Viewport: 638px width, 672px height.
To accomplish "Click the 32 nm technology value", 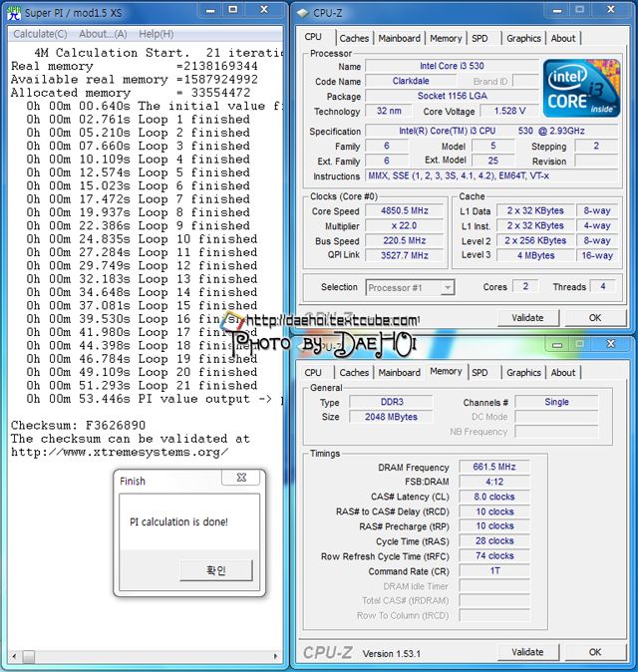I will (389, 111).
